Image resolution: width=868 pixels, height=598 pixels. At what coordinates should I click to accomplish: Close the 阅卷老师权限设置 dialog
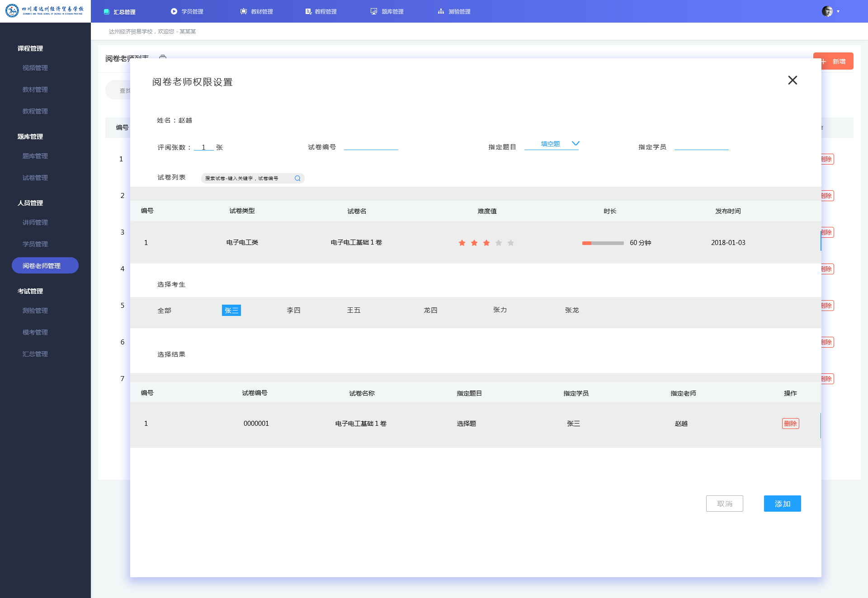coord(793,80)
